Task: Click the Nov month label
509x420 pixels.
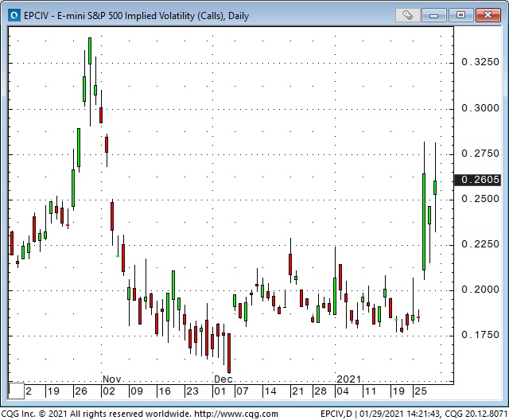Action: point(111,379)
